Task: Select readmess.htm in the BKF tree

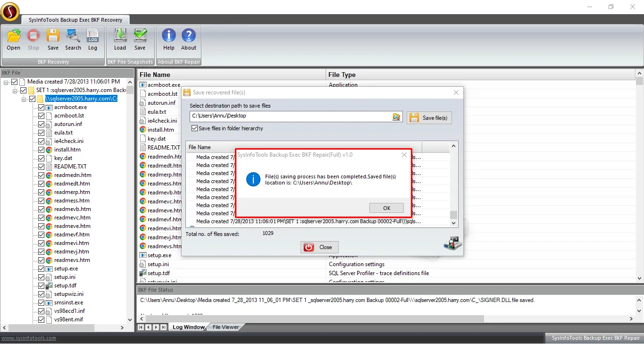Action: [x=72, y=201]
